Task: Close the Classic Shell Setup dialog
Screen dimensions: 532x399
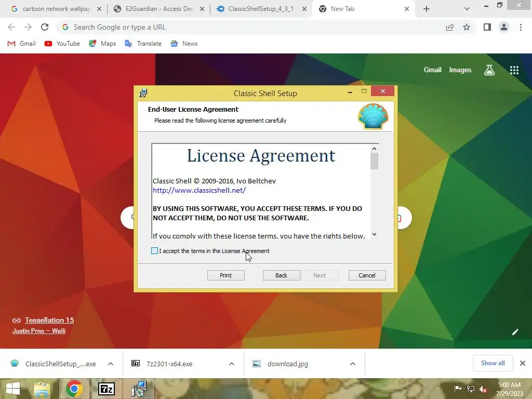Action: click(383, 91)
